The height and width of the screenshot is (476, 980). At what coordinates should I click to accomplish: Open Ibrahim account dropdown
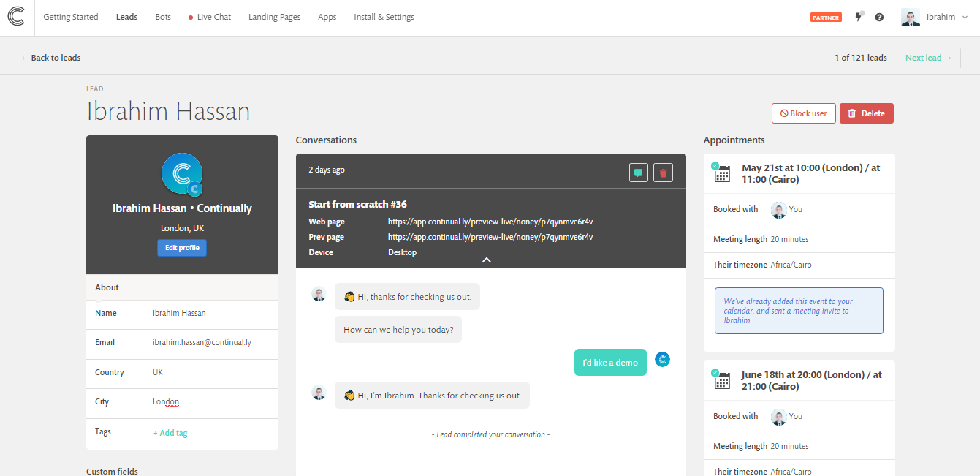click(947, 17)
